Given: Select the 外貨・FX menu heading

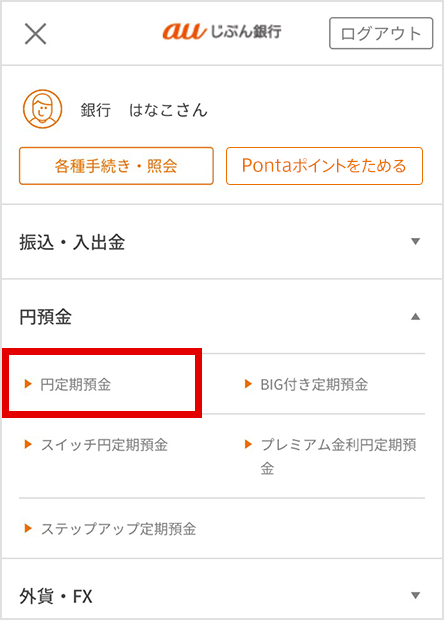Looking at the screenshot, I should pos(56,596).
